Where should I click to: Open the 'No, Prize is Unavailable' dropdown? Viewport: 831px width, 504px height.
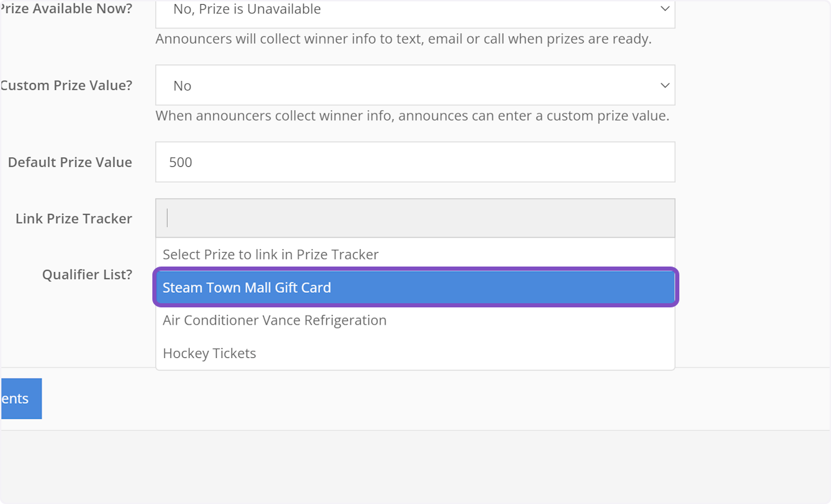click(414, 10)
